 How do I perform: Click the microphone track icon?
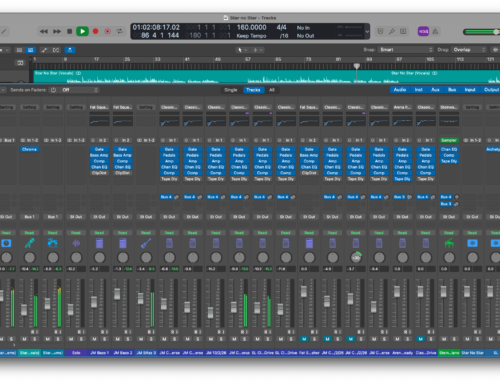[29, 243]
